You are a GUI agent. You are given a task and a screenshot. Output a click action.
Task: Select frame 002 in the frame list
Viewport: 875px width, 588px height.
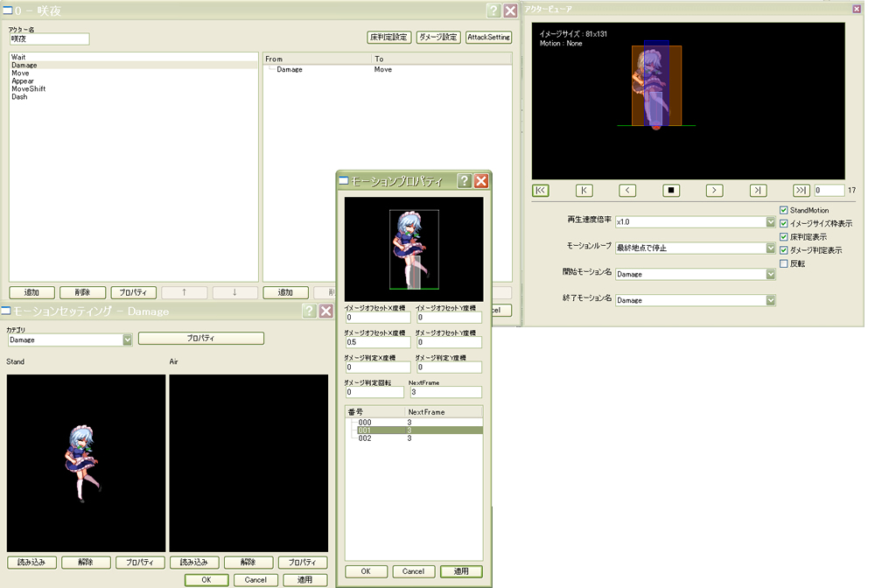pyautogui.click(x=414, y=437)
